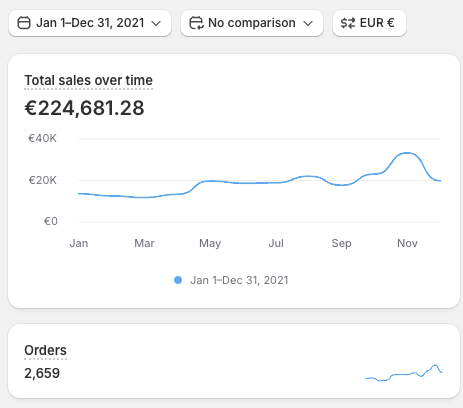Click the €40K y-axis label
This screenshot has width=463, height=408.
[x=42, y=138]
